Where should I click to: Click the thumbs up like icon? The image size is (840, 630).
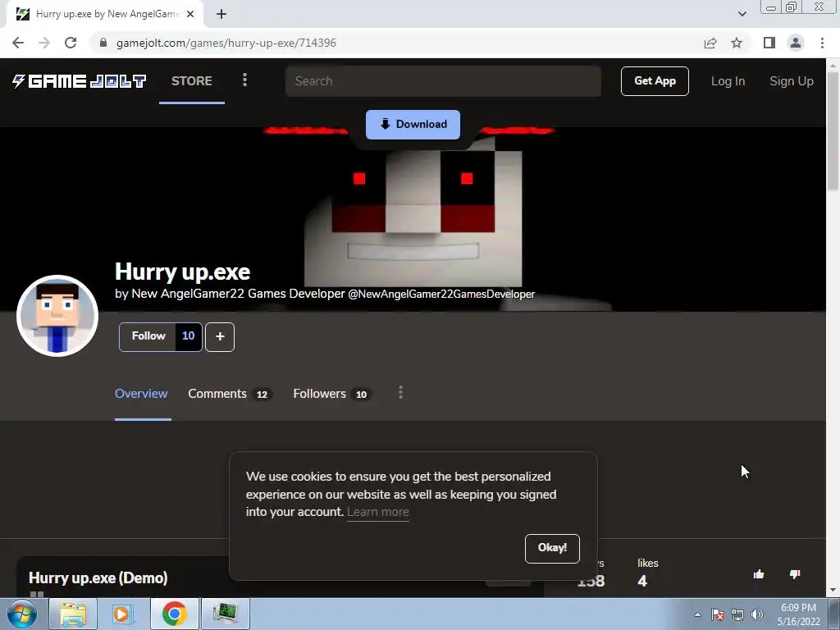point(759,575)
